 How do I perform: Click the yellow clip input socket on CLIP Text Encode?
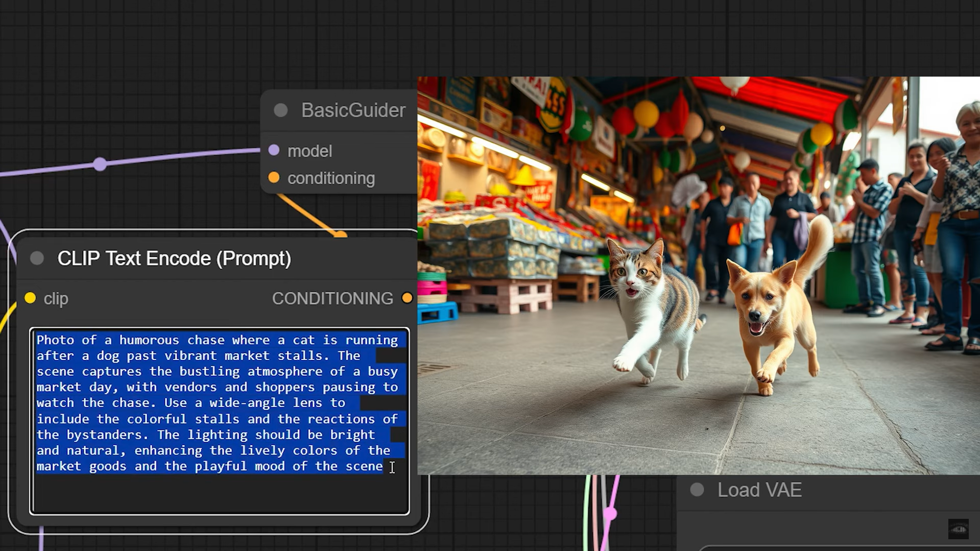pos(31,298)
